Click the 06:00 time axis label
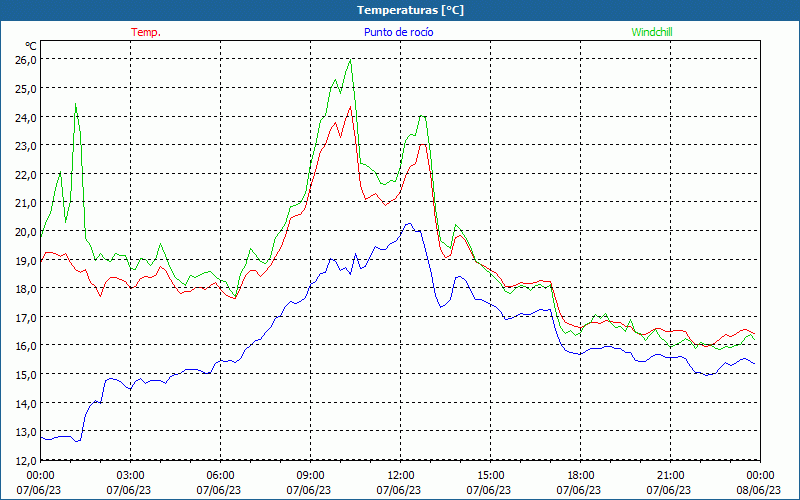Viewport: 800px width, 500px height. (220, 475)
